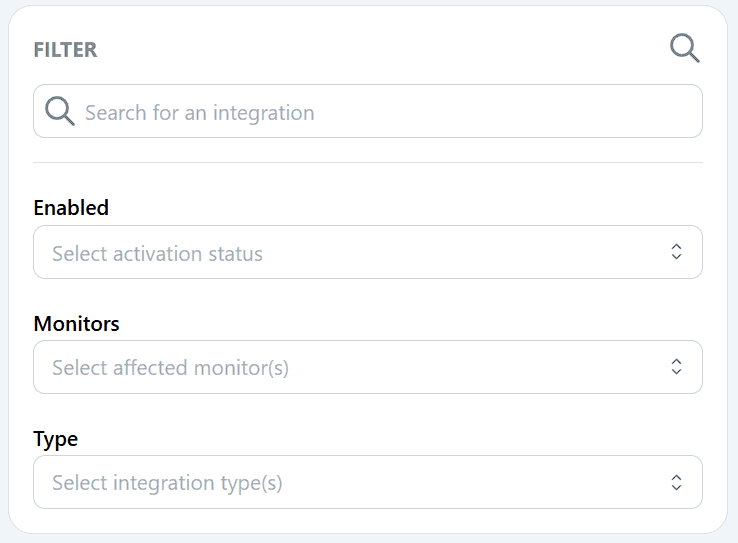Click the Monitors field label

(x=76, y=324)
